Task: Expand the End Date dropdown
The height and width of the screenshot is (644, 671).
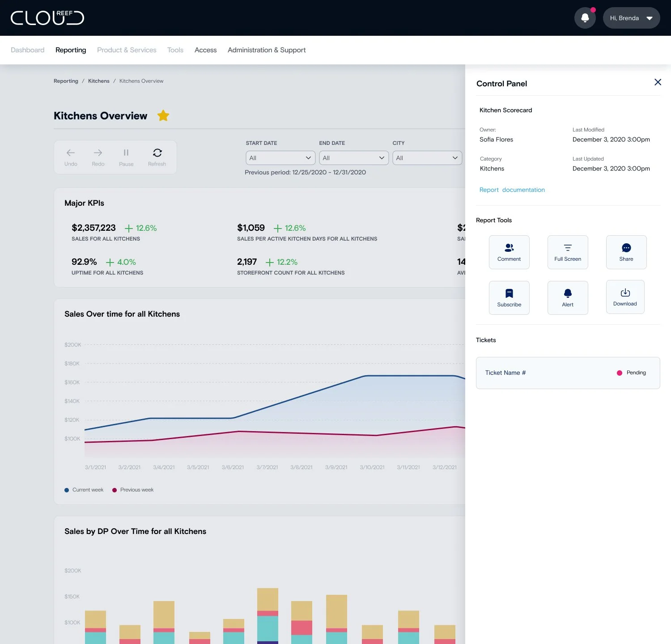Action: coord(354,158)
